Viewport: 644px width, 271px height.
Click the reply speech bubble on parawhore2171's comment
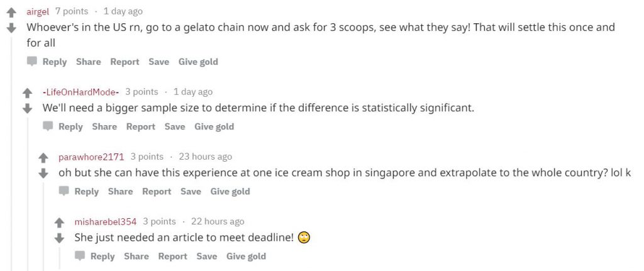pyautogui.click(x=64, y=191)
